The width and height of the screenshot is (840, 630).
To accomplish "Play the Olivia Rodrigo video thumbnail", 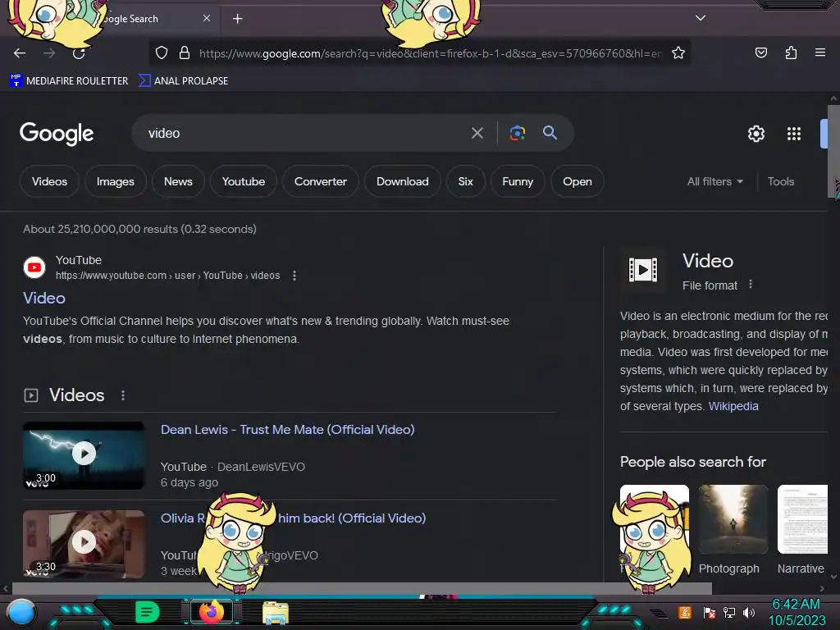I will pos(84,544).
